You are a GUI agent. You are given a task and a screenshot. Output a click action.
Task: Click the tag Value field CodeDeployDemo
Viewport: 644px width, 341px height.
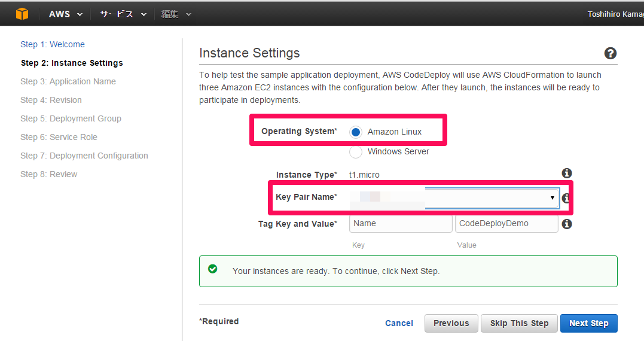[506, 224]
